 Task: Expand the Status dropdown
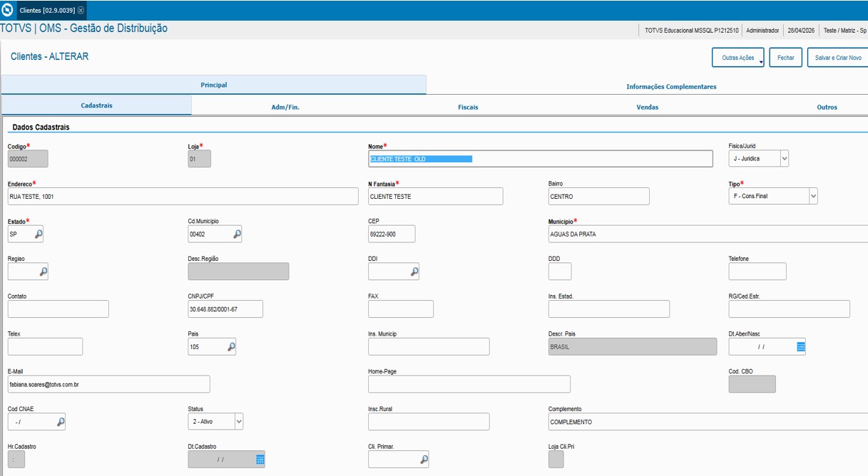pos(239,422)
